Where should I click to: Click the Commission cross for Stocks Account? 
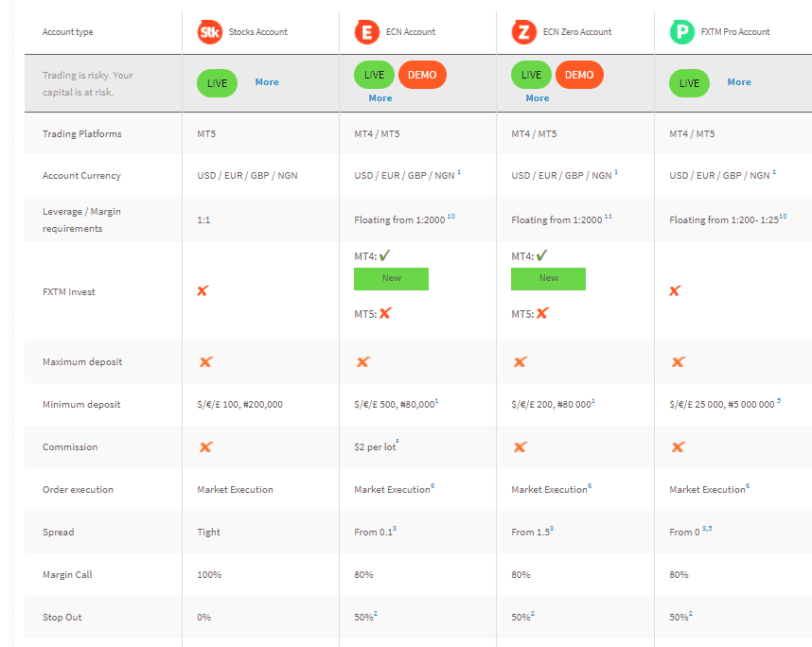pos(206,446)
